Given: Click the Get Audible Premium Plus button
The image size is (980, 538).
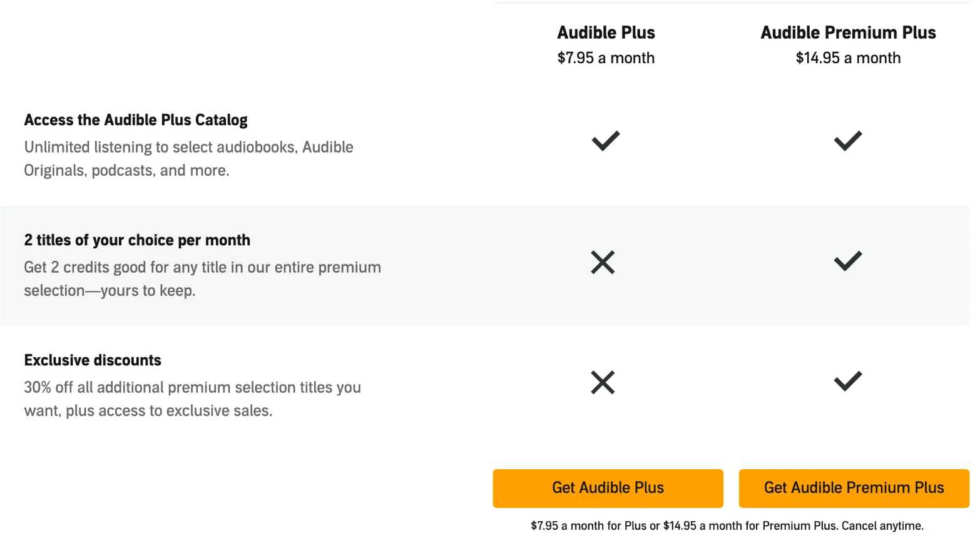Looking at the screenshot, I should pos(854,488).
